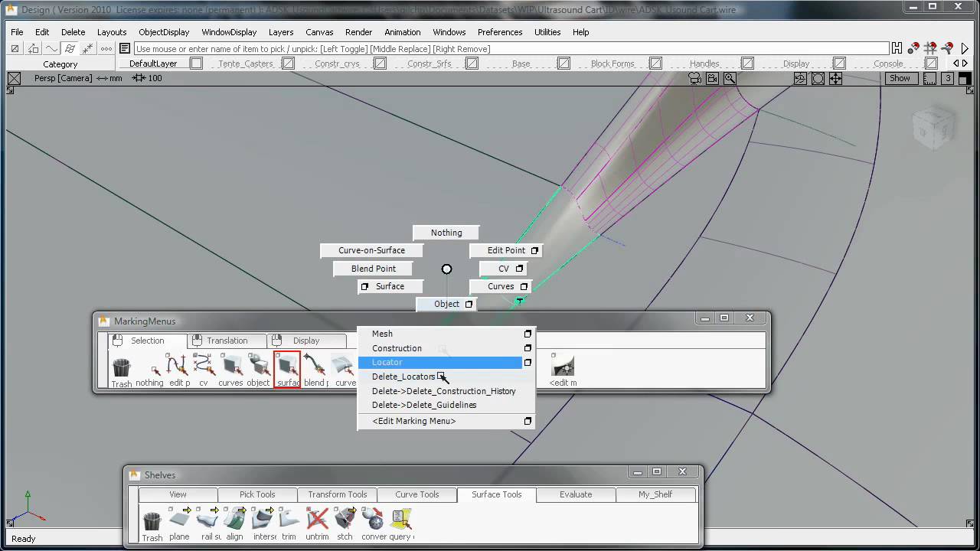The width and height of the screenshot is (980, 551).
Task: Click the ViewCube in the viewport
Action: (x=934, y=128)
